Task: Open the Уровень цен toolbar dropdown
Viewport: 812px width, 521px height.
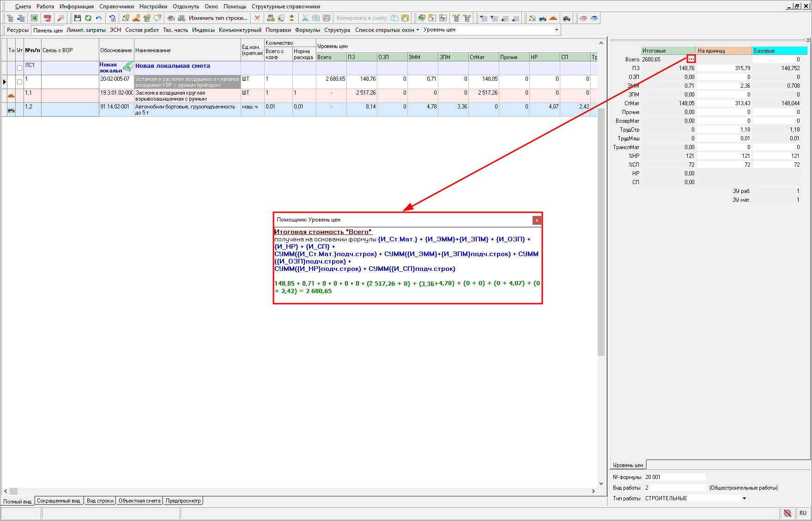Action: coord(556,30)
